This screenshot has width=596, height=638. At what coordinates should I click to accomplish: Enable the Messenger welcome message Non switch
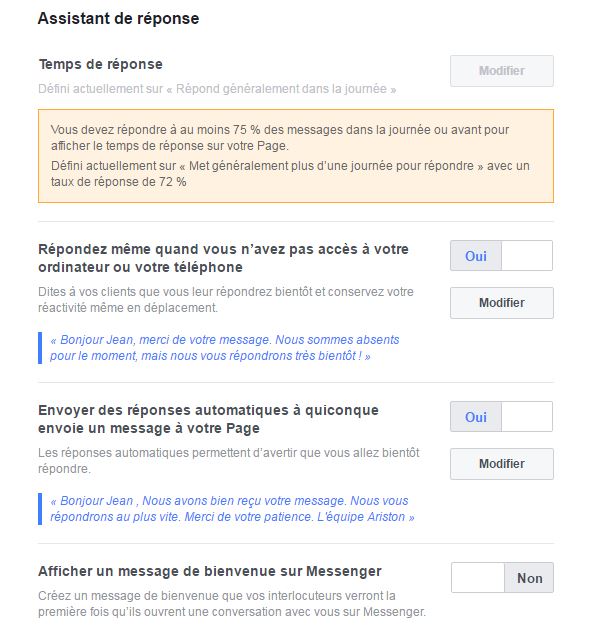[x=502, y=578]
